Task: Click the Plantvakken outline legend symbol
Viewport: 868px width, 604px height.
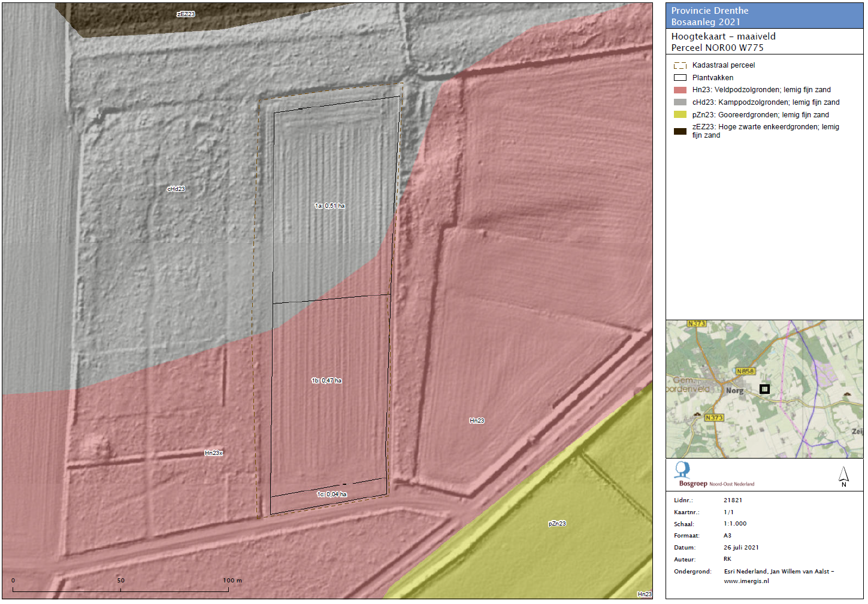Action: click(x=680, y=78)
